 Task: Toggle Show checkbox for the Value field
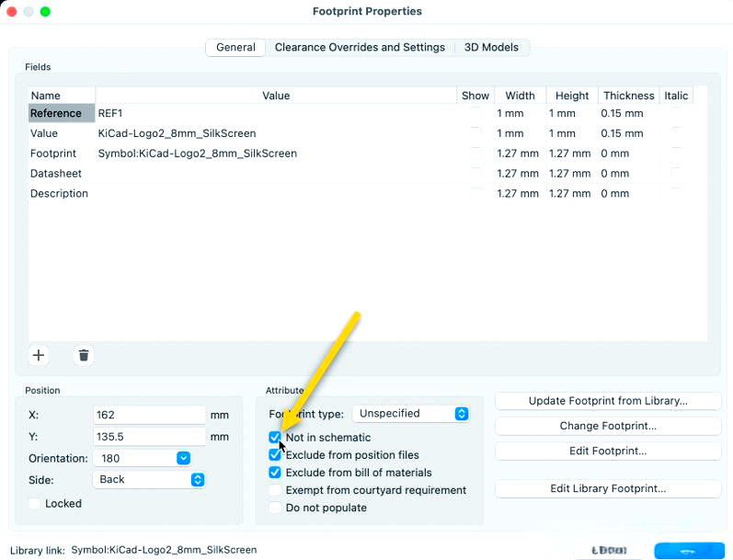(x=475, y=134)
